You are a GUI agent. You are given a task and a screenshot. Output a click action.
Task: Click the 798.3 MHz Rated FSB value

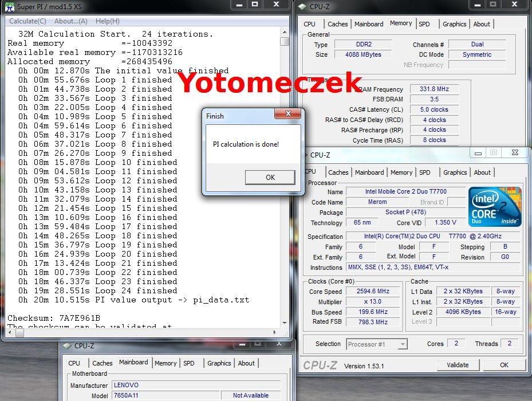[373, 322]
